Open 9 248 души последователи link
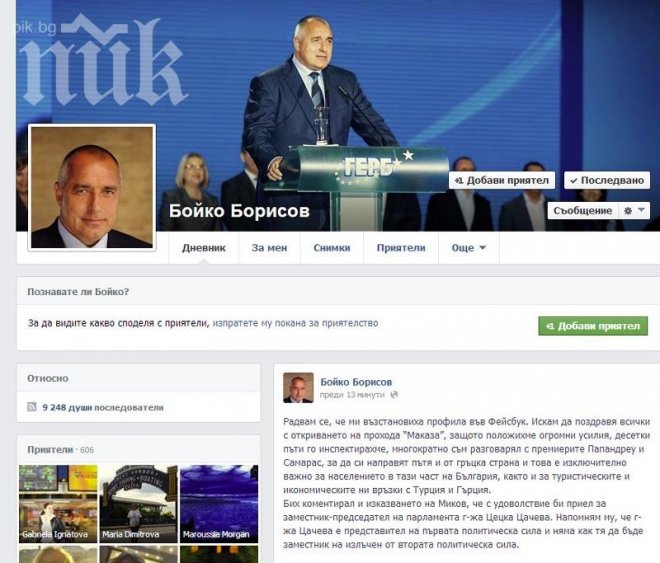Image resolution: width=660 pixels, height=563 pixels. click(103, 407)
